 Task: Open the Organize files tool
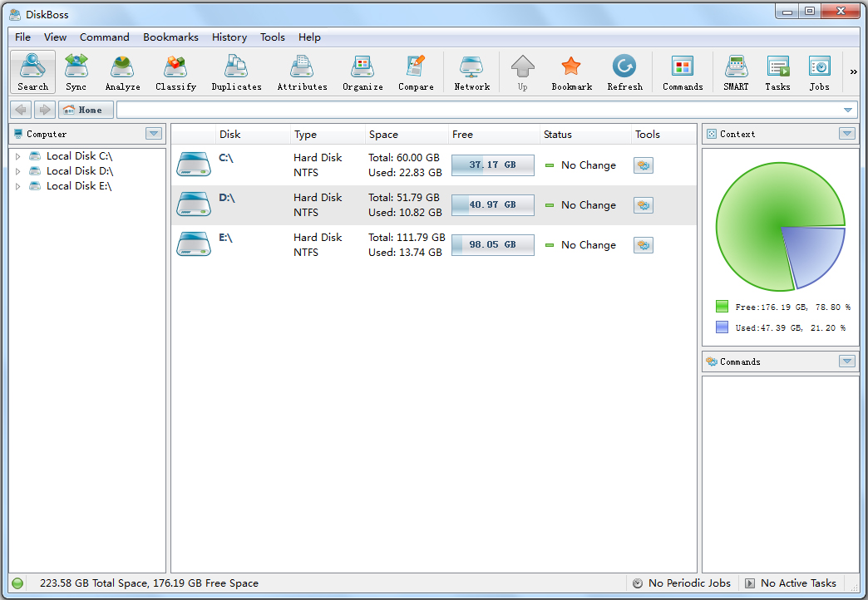[x=362, y=71]
